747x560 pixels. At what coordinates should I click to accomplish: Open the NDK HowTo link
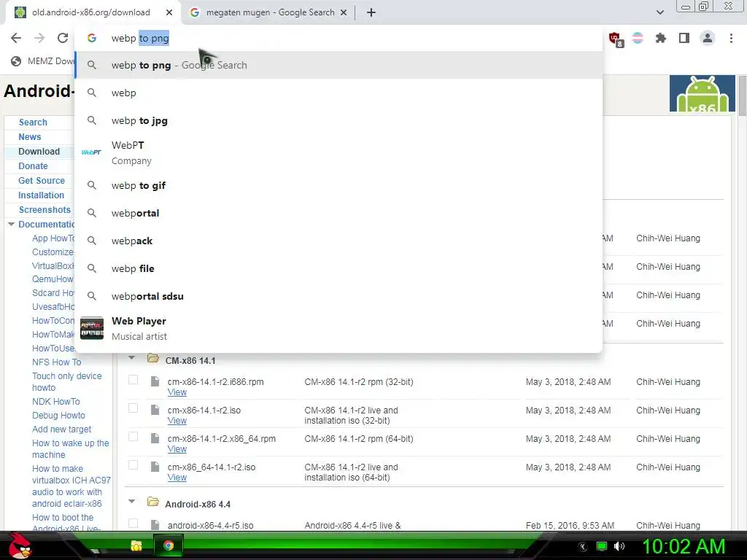(55, 402)
